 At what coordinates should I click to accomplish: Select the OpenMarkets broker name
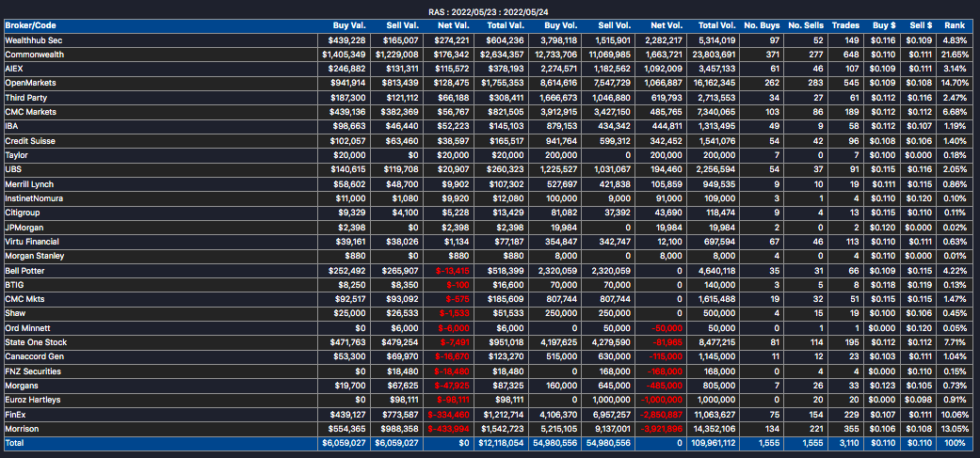[x=29, y=83]
